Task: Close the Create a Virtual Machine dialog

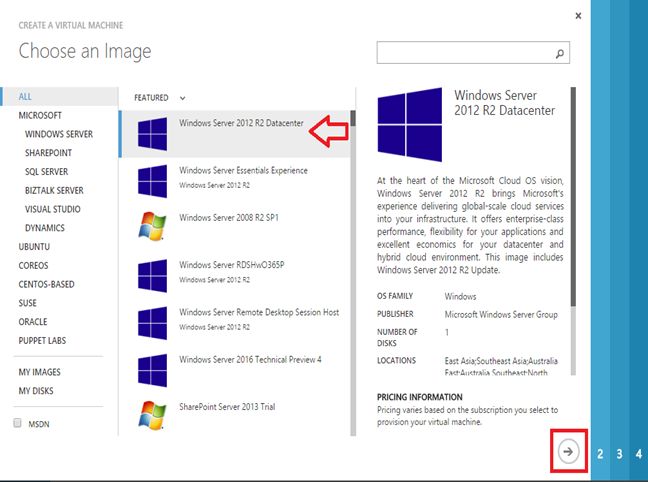Action: coord(578,16)
